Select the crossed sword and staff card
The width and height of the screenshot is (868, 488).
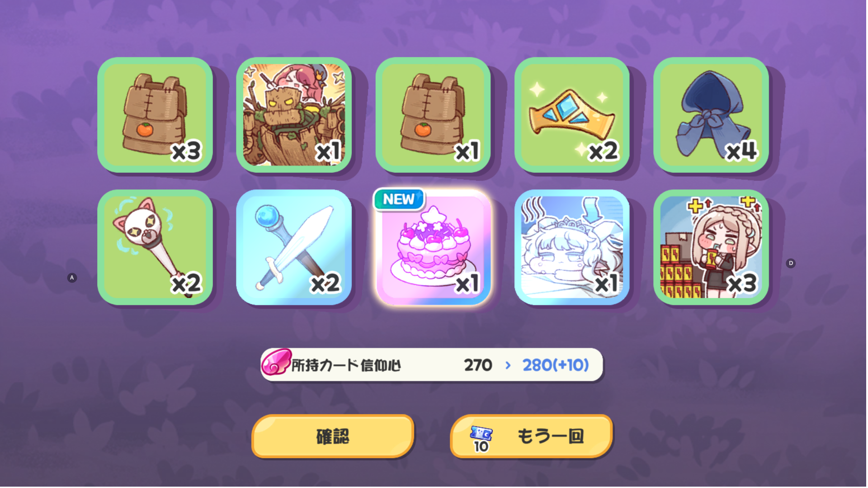[x=294, y=247]
